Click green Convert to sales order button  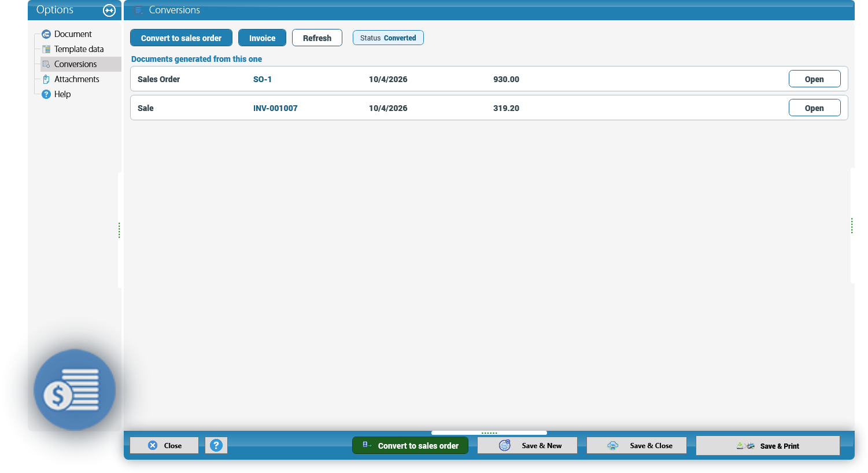click(410, 445)
